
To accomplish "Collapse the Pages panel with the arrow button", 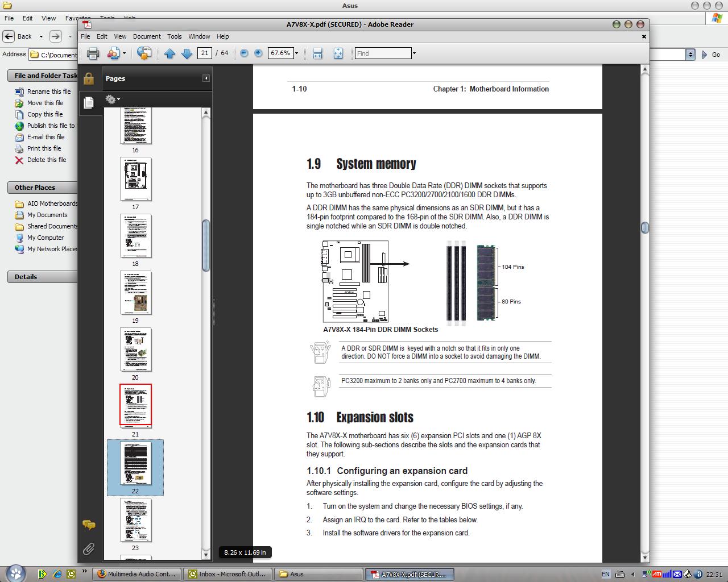I will pos(206,78).
